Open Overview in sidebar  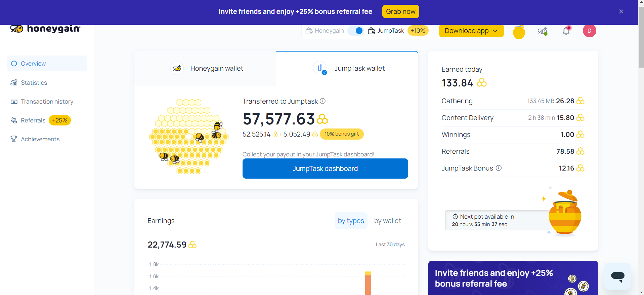47,64
